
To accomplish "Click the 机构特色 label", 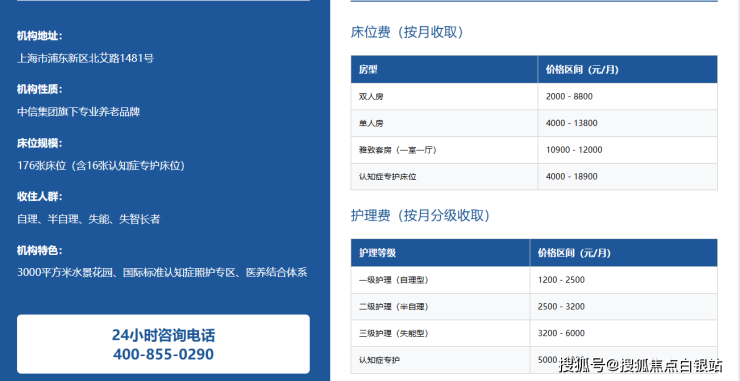I will pyautogui.click(x=39, y=250).
